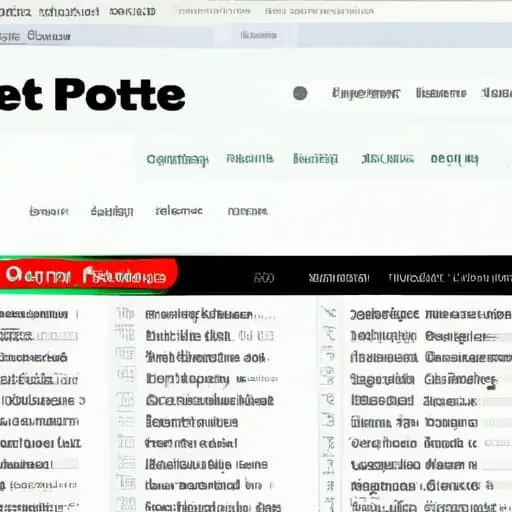Click the large "et Potte" site logo
This screenshot has width=512, height=512.
[x=92, y=95]
